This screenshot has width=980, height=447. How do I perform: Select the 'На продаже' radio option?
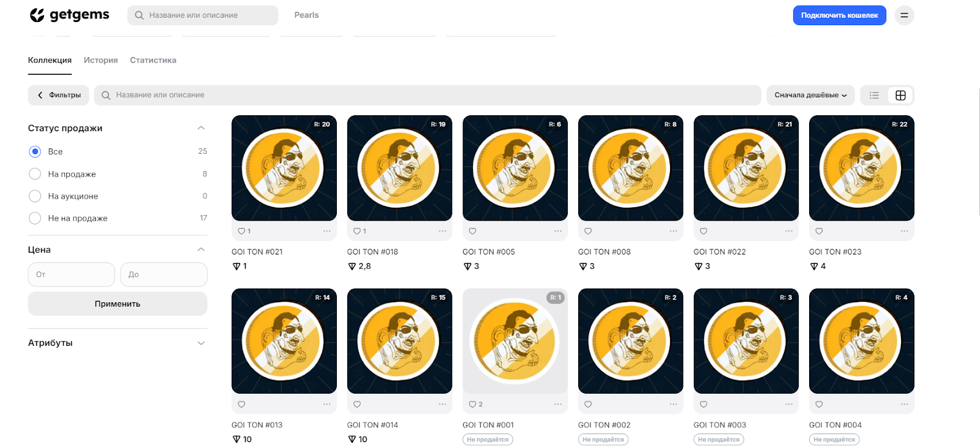(35, 174)
